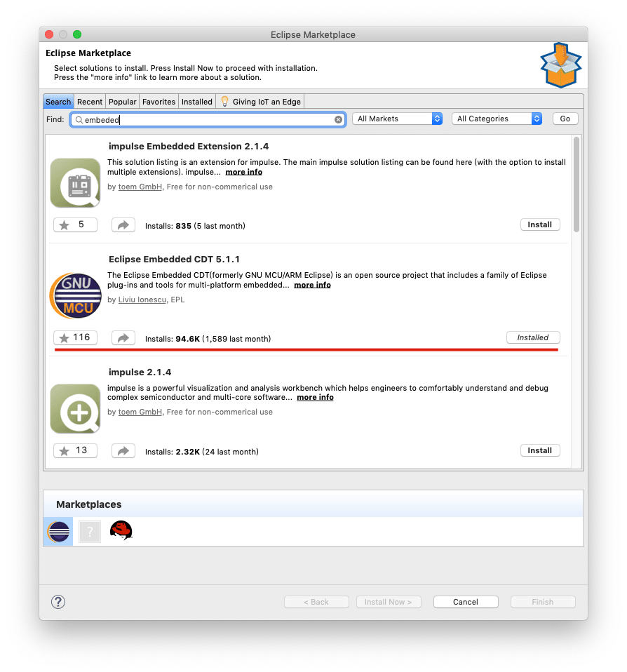Switch to the Recent tab
The image size is (627, 672).
pyautogui.click(x=90, y=102)
